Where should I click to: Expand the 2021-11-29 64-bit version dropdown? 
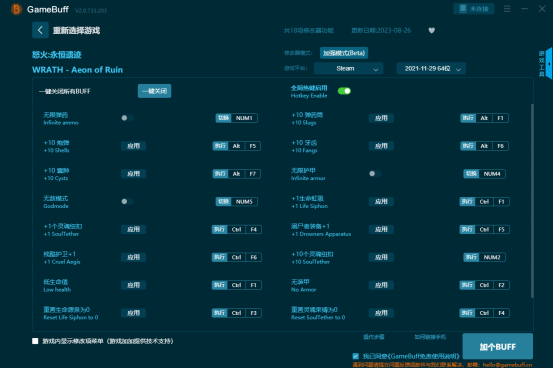pos(431,69)
